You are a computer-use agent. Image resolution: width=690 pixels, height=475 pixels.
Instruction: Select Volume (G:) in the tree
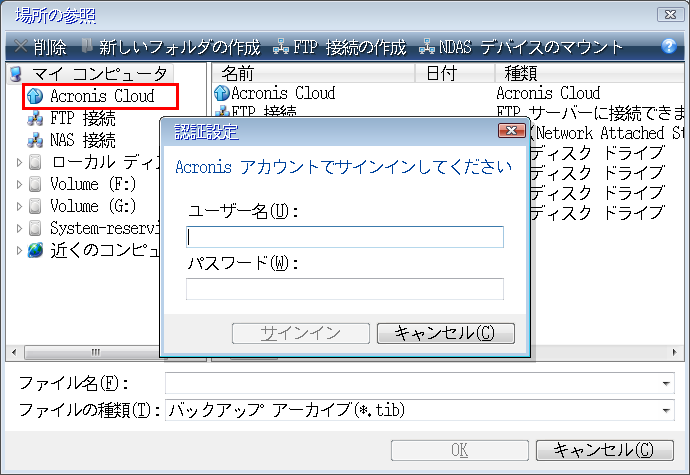point(93,206)
